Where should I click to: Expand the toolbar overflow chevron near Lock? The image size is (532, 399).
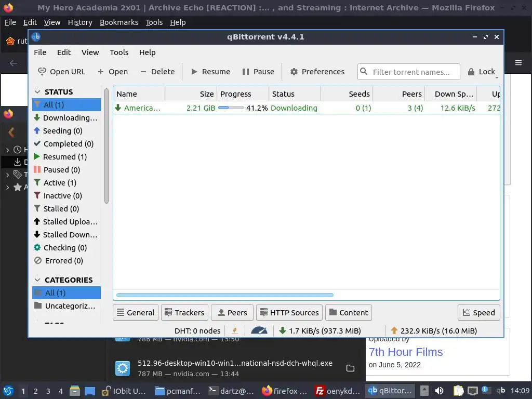pyautogui.click(x=497, y=78)
